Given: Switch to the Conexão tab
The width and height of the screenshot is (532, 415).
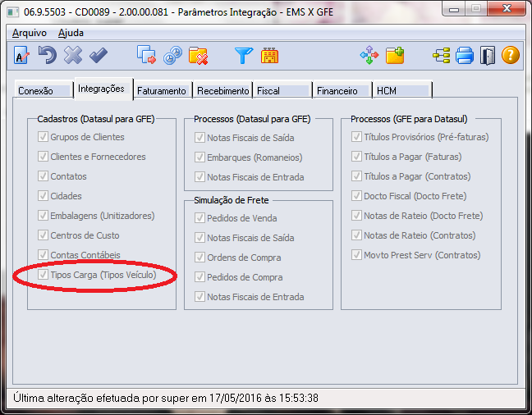Looking at the screenshot, I should click(x=44, y=90).
